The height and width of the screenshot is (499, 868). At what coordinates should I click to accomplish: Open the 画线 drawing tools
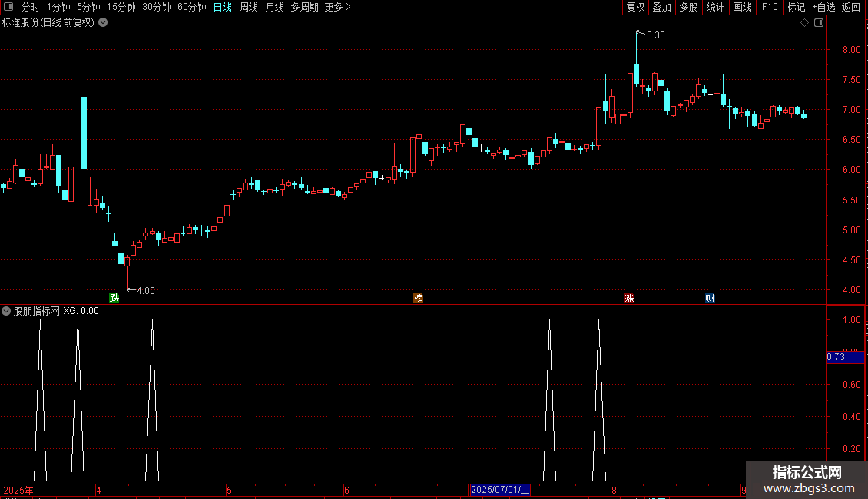[742, 7]
